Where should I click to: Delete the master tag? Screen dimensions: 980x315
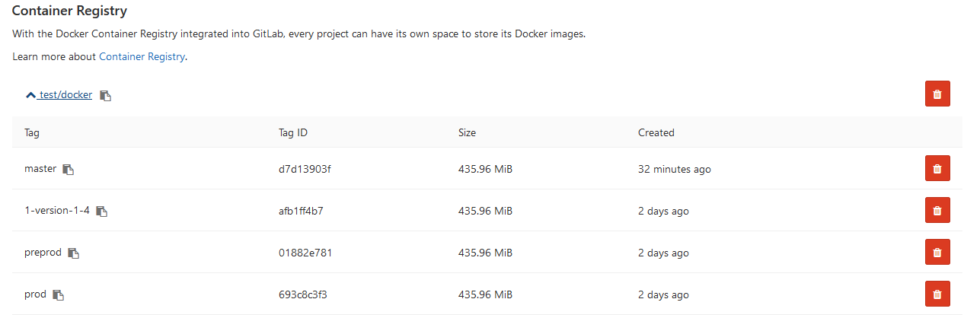tap(937, 169)
